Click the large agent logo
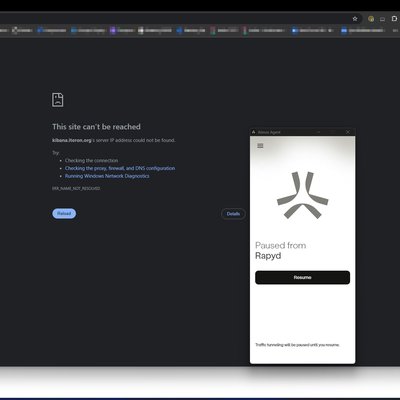Screen dimensions: 400x400 [x=302, y=195]
